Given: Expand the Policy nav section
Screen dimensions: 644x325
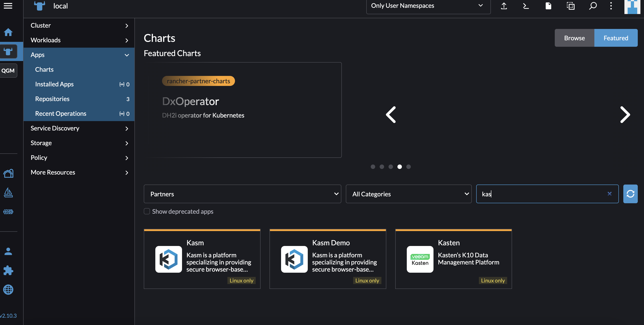Looking at the screenshot, I should click(x=79, y=158).
